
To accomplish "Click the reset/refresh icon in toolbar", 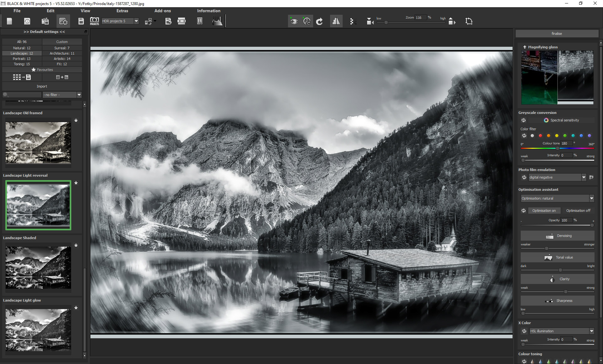I will tap(320, 21).
